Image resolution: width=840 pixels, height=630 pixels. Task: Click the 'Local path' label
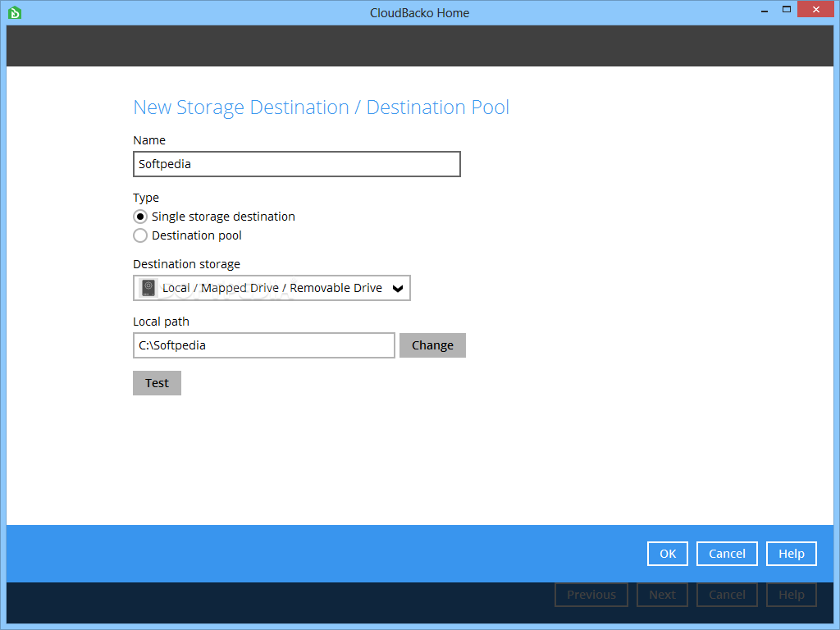pyautogui.click(x=162, y=322)
